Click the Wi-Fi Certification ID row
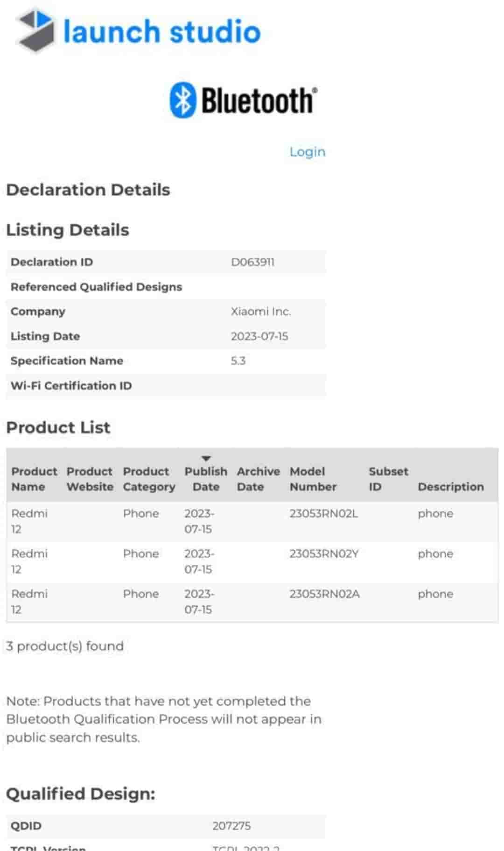Screen dimensions: 504x851 point(72,386)
